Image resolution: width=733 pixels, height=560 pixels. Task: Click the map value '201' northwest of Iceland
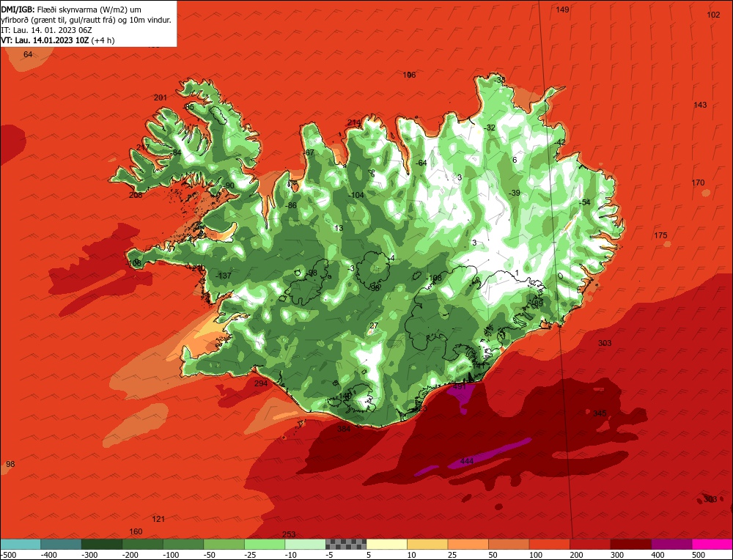(161, 97)
